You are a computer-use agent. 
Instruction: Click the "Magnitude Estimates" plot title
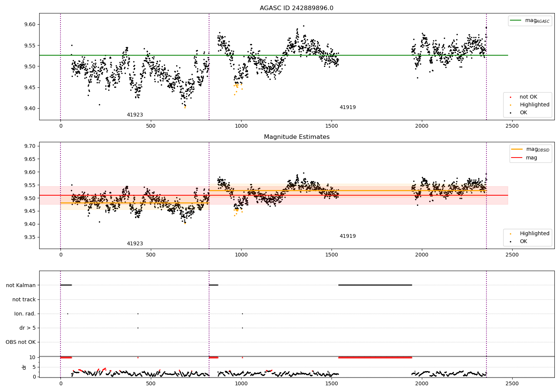[x=296, y=137]
